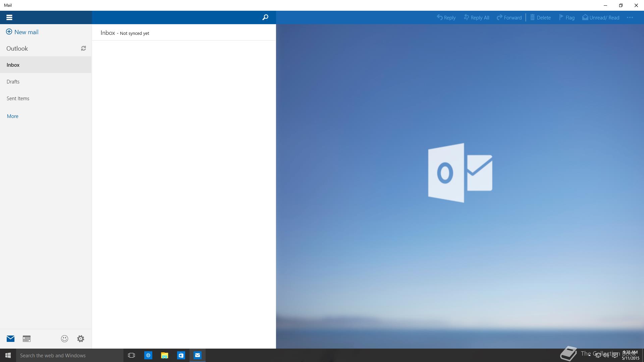Open Action Center notifications icon
This screenshot has height=362, width=644.
[615, 355]
